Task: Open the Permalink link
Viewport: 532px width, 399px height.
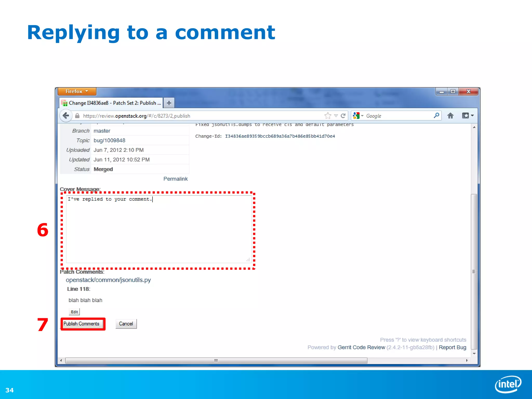Action: click(x=175, y=179)
